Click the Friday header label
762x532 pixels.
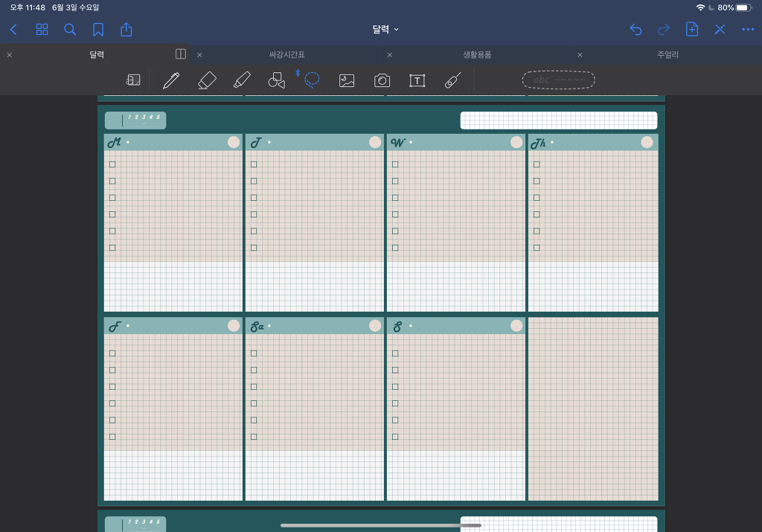[115, 327]
